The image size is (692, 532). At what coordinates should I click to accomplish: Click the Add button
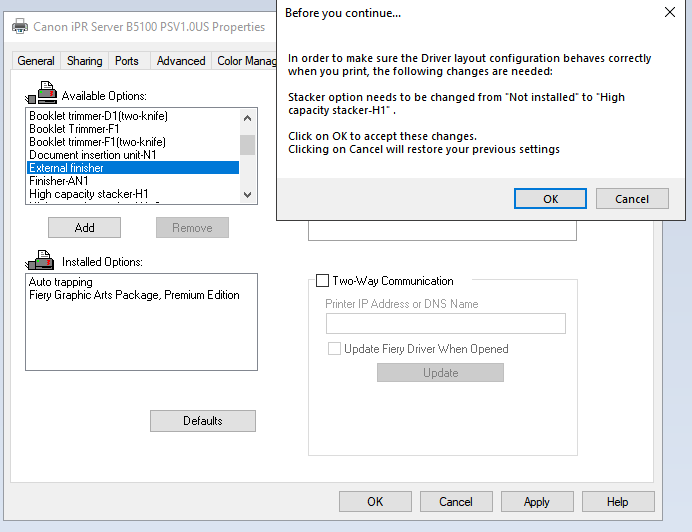pyautogui.click(x=85, y=228)
